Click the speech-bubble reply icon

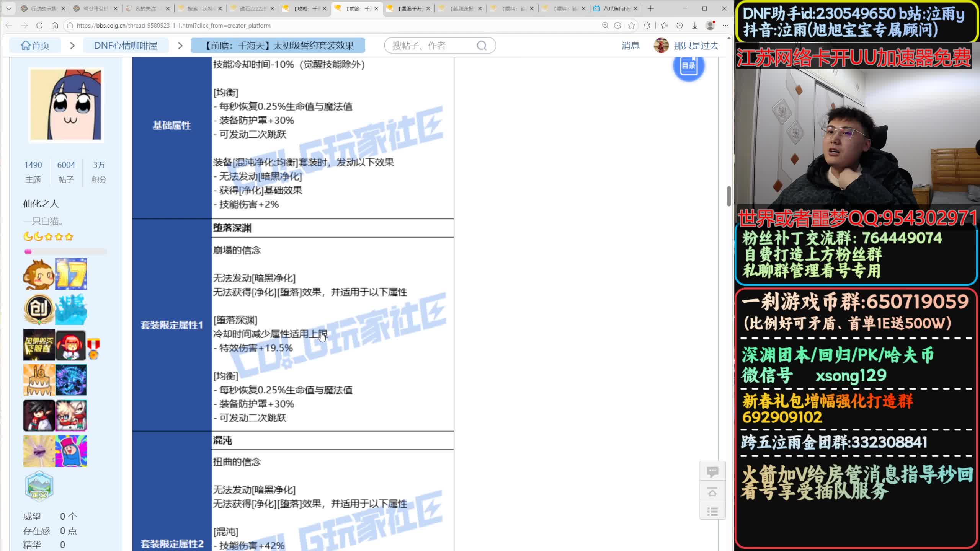click(712, 471)
